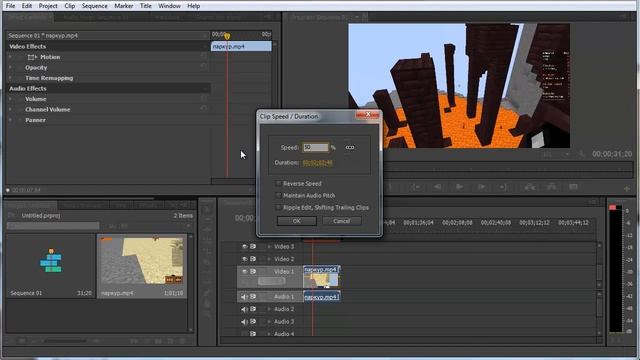The height and width of the screenshot is (360, 640).
Task: Click the Project panel search field
Action: (53, 226)
